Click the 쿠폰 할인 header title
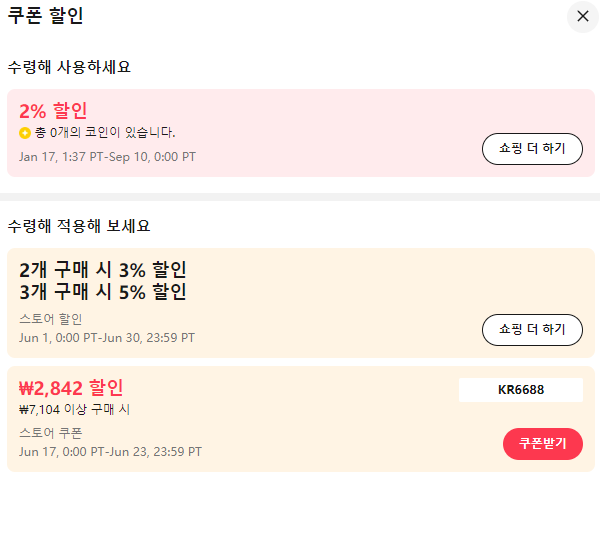600x557 pixels. click(x=45, y=16)
